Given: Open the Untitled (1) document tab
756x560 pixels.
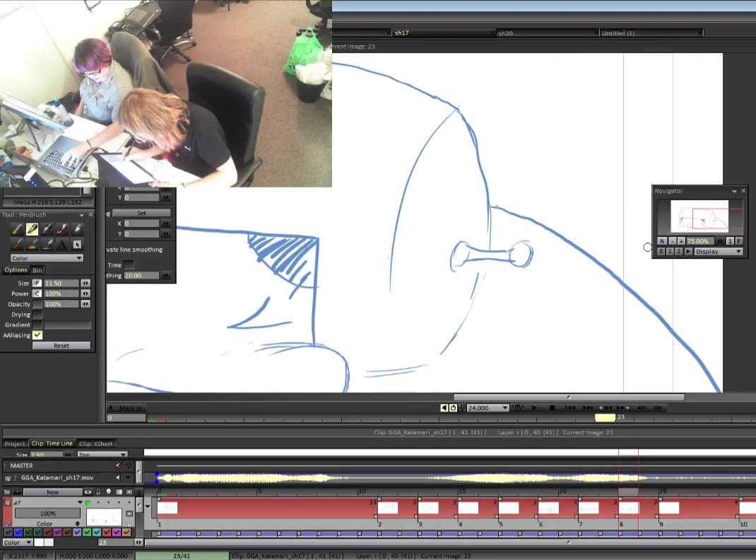Looking at the screenshot, I should 651,33.
